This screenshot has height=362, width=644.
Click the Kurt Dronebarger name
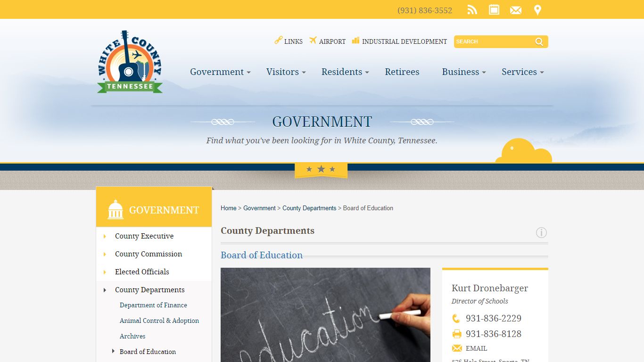[x=490, y=288]
